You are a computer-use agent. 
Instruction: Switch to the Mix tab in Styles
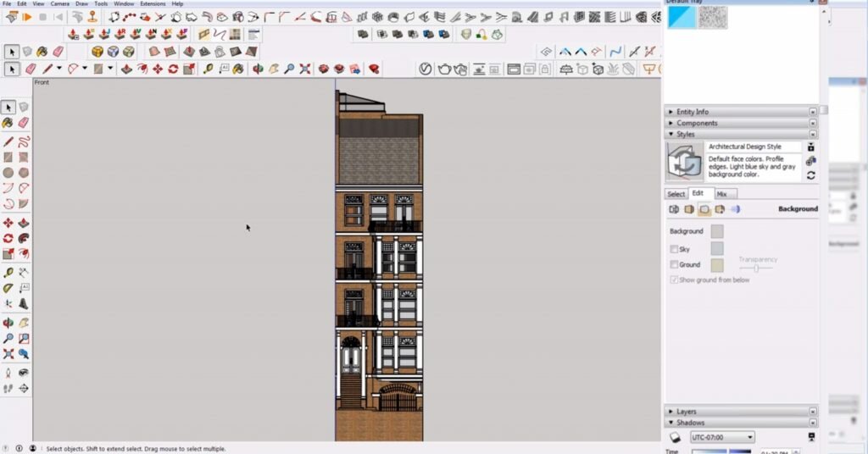tap(721, 194)
